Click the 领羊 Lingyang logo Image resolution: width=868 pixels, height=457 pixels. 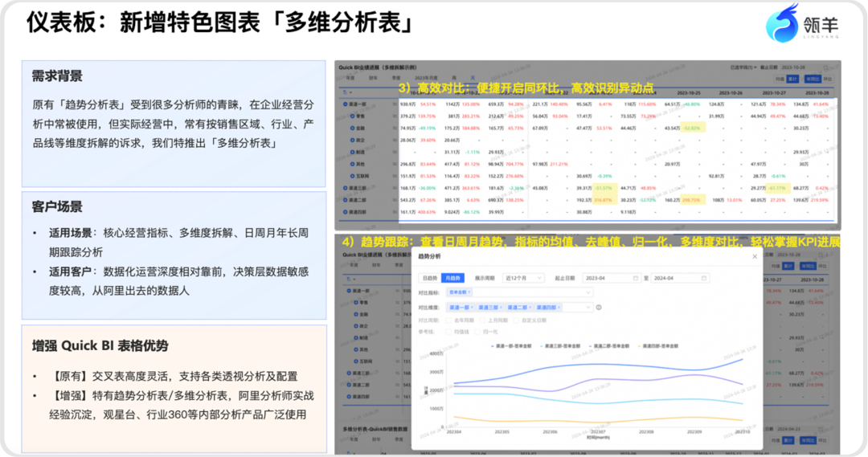803,23
